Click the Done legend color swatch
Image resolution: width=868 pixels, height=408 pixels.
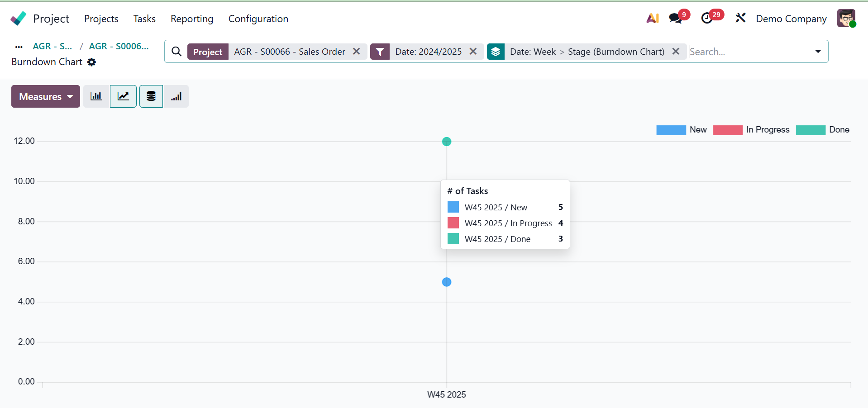810,130
